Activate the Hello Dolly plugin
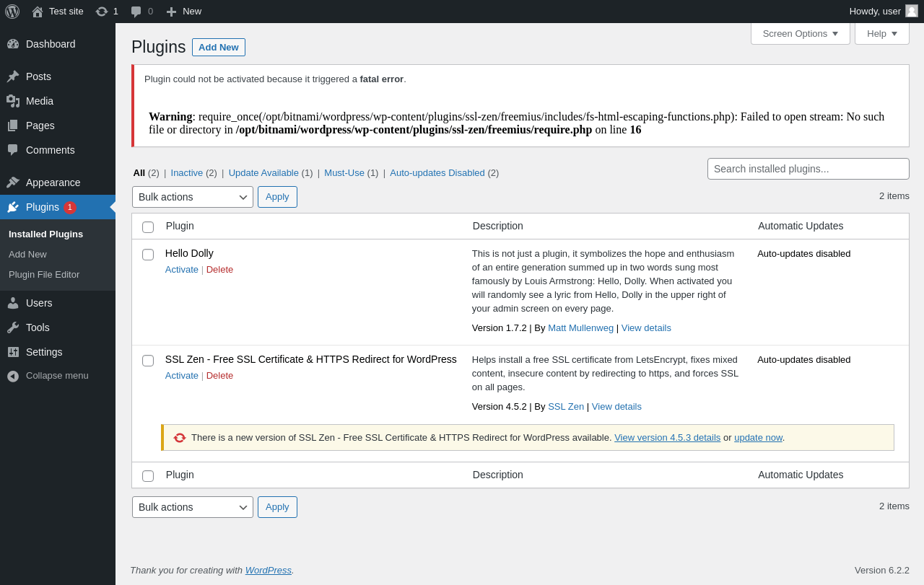This screenshot has width=924, height=585. (182, 270)
